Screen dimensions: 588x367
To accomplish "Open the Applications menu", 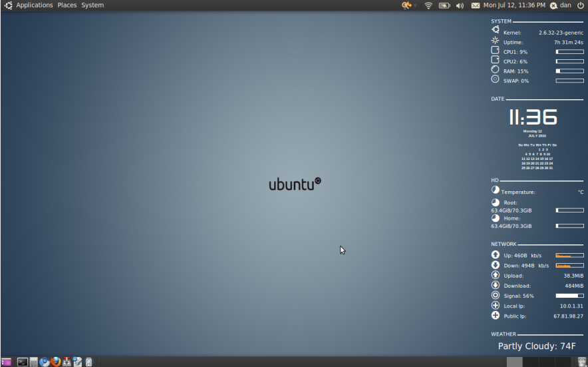I will (x=34, y=5).
